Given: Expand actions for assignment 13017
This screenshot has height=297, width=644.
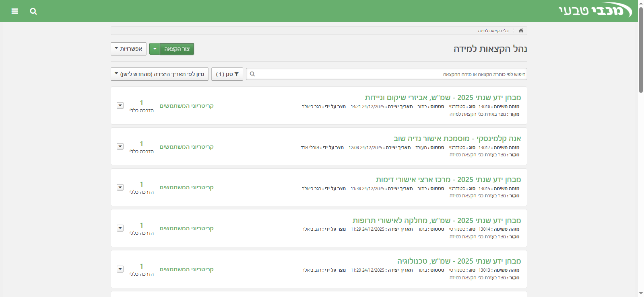Looking at the screenshot, I should 120,147.
